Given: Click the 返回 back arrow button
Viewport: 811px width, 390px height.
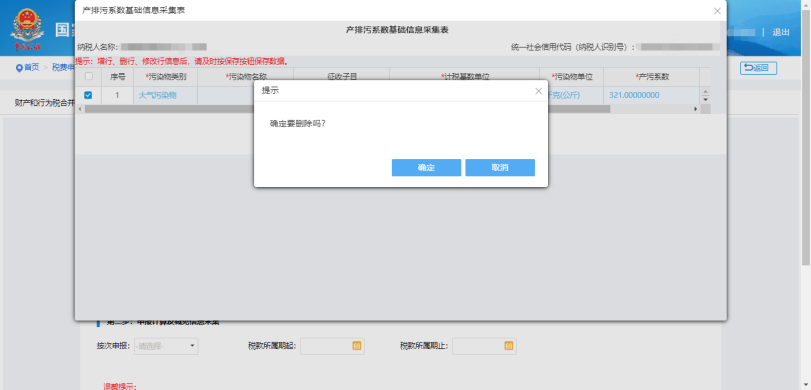Looking at the screenshot, I should click(758, 68).
